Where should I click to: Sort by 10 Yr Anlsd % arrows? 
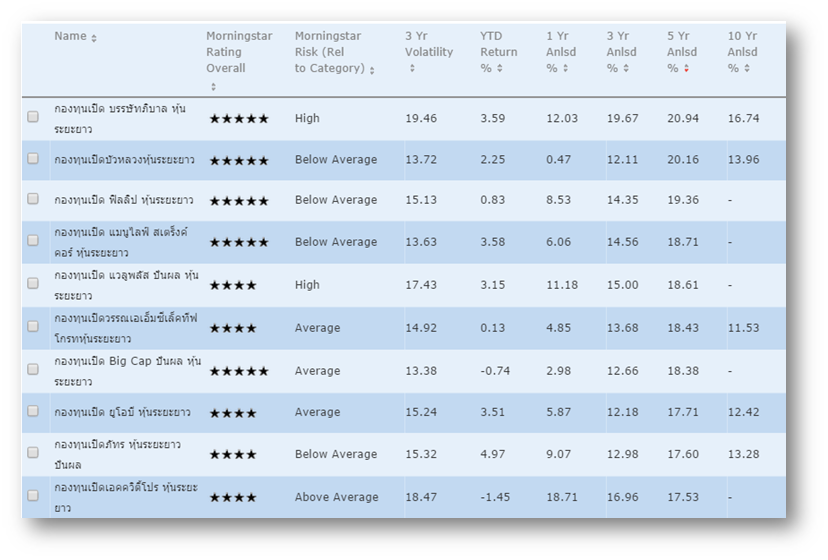tap(747, 69)
